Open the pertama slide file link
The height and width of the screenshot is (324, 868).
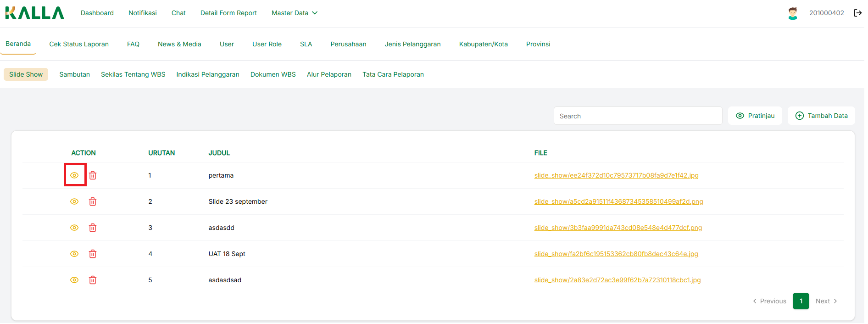pos(616,175)
